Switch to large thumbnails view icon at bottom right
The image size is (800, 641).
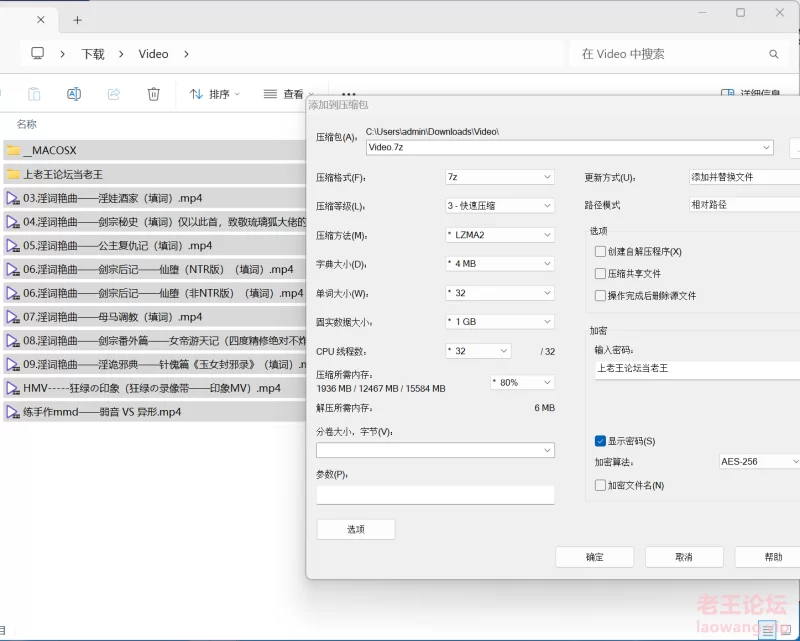coord(787,629)
